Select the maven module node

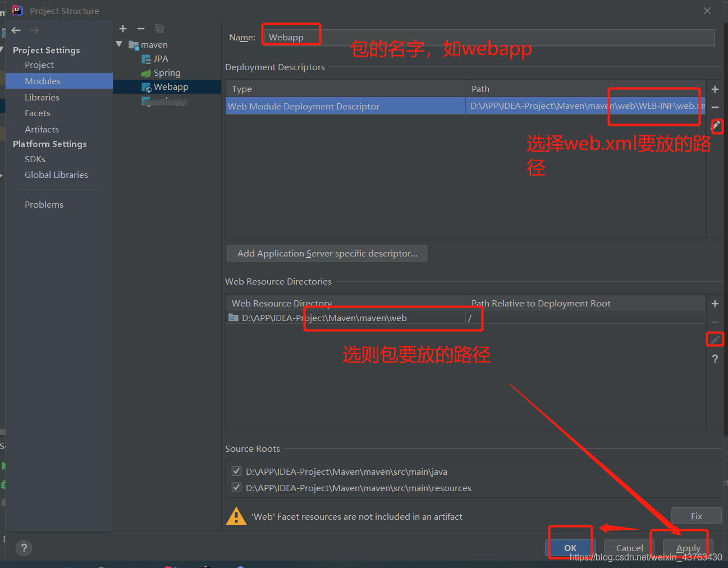(x=154, y=45)
